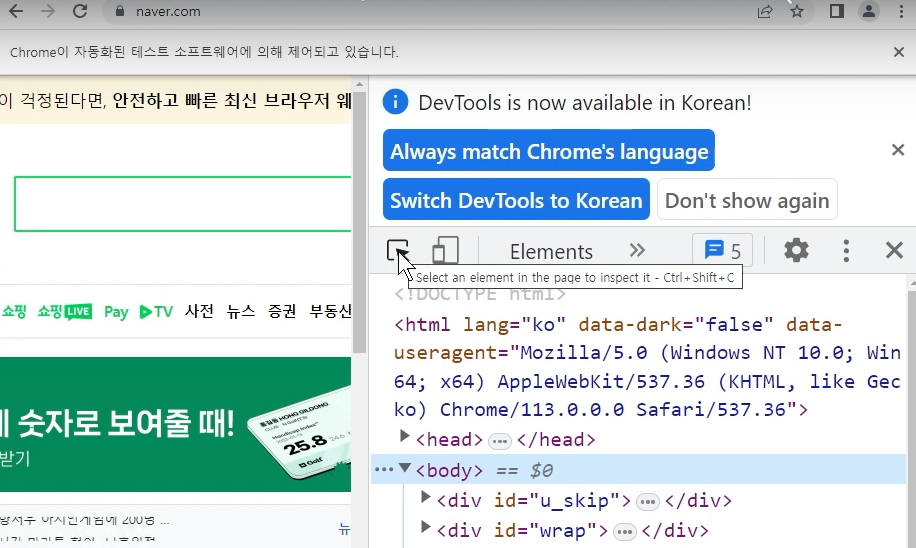Bookmark this page with star icon
916x548 pixels.
coord(797,11)
